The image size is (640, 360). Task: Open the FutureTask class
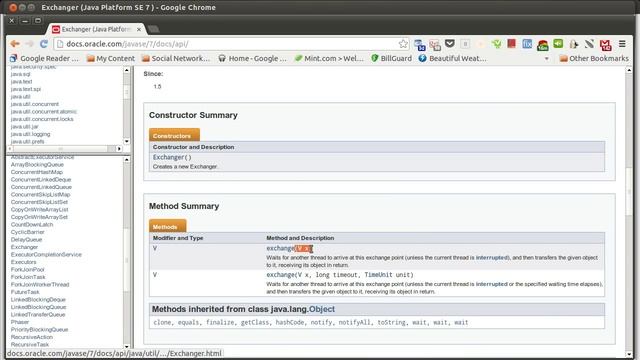coord(25,292)
